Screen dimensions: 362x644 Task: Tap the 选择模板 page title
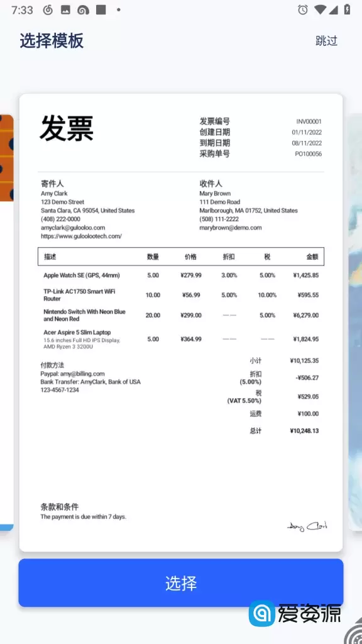click(x=52, y=41)
